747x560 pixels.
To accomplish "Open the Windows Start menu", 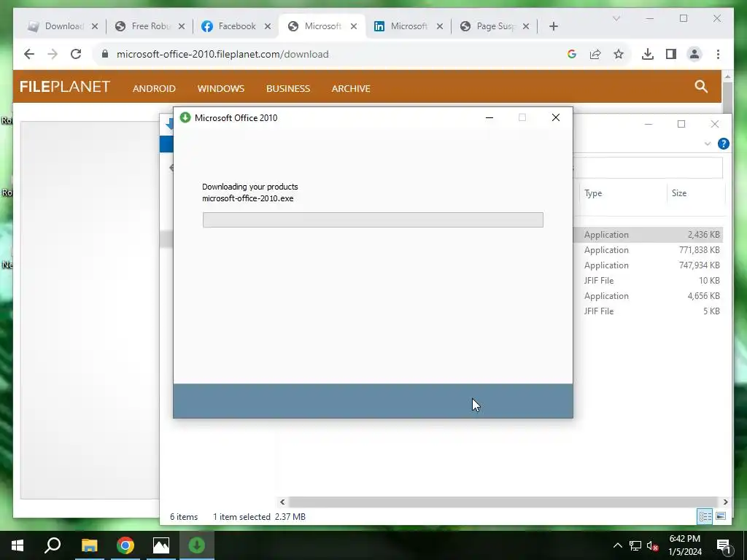I will 18,545.
